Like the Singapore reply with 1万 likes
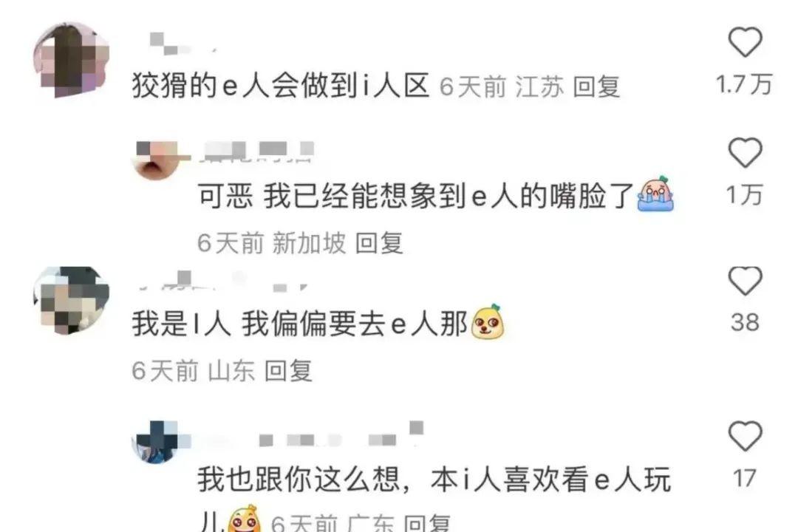Screen dimensions: 798x532 click(x=745, y=152)
